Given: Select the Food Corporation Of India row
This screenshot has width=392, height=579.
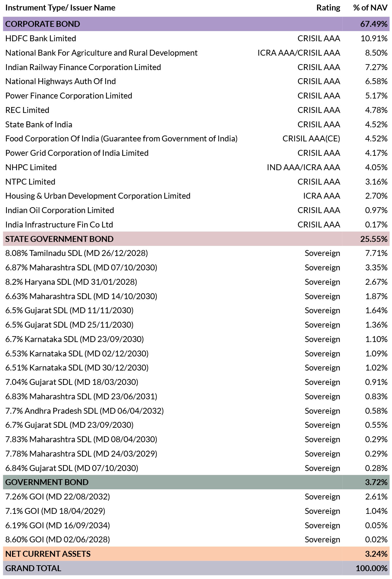Looking at the screenshot, I should [x=196, y=138].
